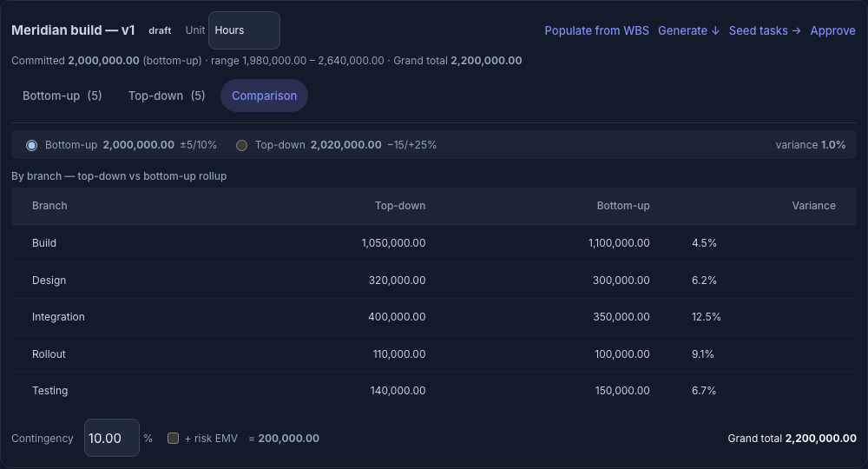Viewport: 868px width, 469px height.
Task: Open the Generate dropdown with down arrow
Action: [688, 30]
